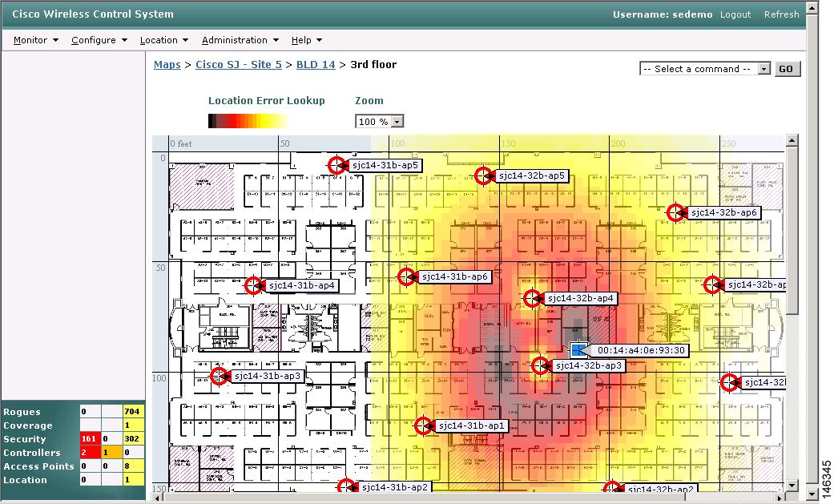Click the Username: sedemo text
Image resolution: width=834 pixels, height=504 pixels.
pyautogui.click(x=663, y=14)
